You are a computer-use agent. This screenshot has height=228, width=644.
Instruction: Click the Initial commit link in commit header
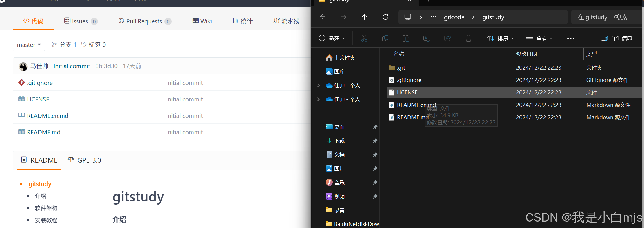pyautogui.click(x=72, y=66)
